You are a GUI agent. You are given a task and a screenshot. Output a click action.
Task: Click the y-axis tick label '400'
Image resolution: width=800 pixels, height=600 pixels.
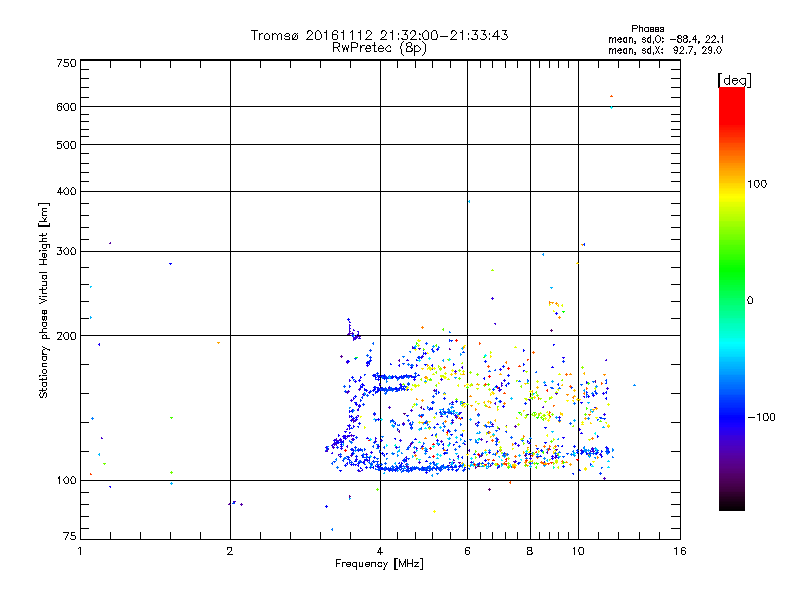tap(66, 191)
